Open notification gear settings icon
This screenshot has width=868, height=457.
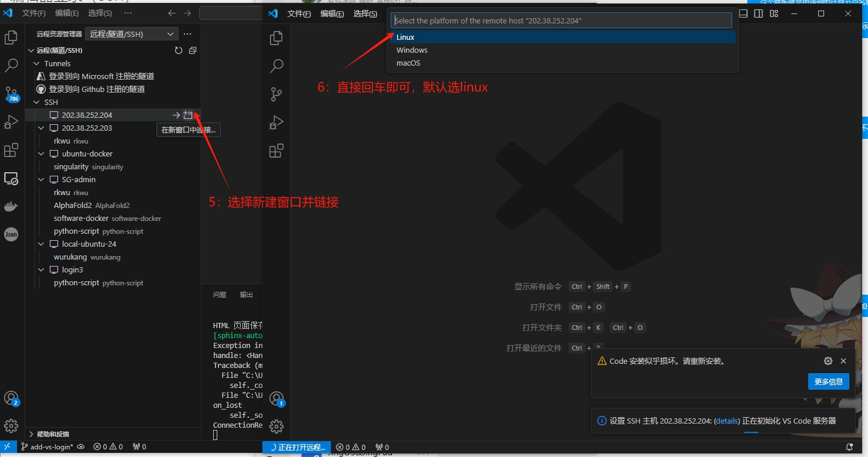(x=828, y=361)
